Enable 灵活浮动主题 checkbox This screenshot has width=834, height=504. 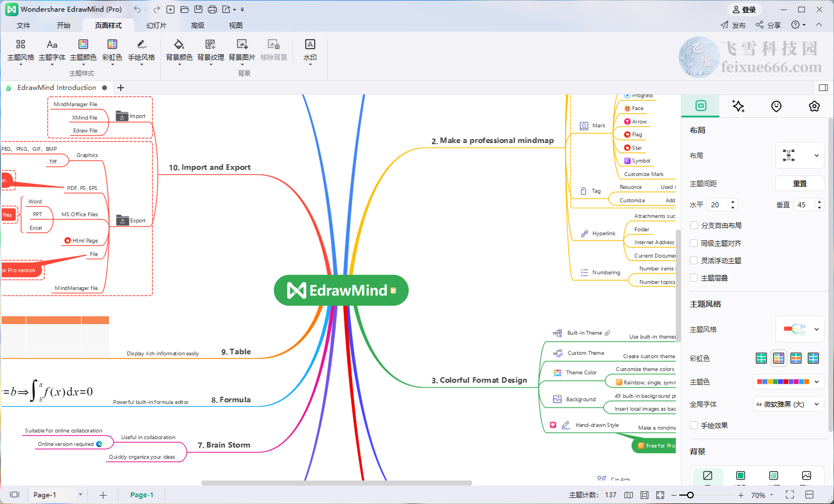point(694,260)
